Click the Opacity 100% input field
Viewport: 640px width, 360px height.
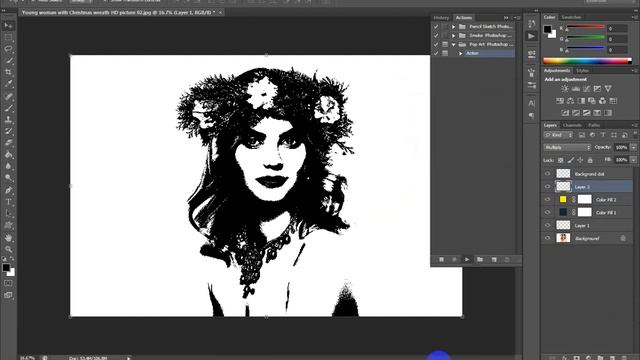[621, 147]
